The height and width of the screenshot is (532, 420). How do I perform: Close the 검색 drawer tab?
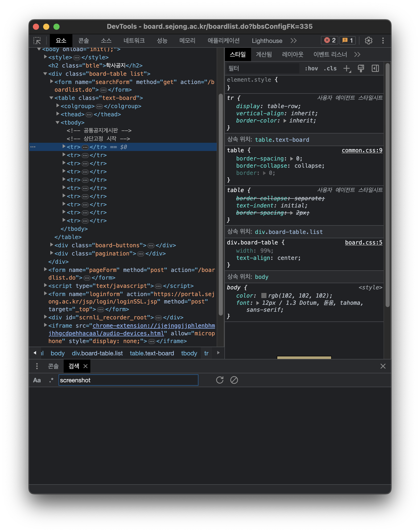pos(85,366)
